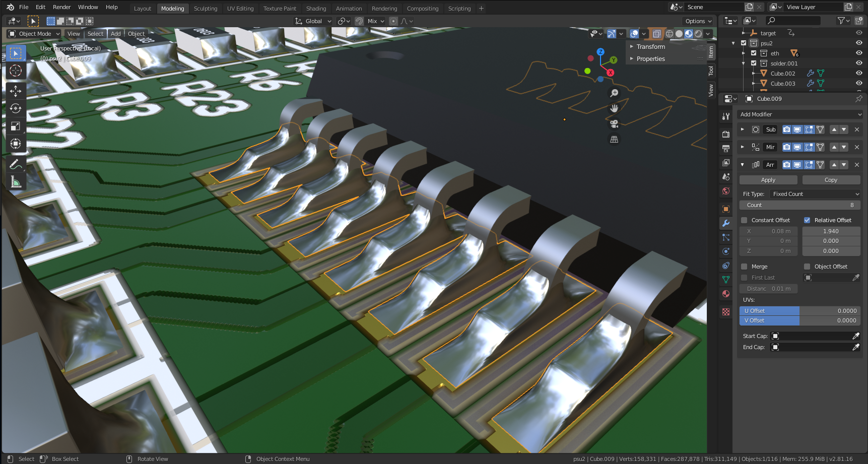Screen dimensions: 868x464
Task: Click the pan view hand icon
Action: click(x=614, y=108)
